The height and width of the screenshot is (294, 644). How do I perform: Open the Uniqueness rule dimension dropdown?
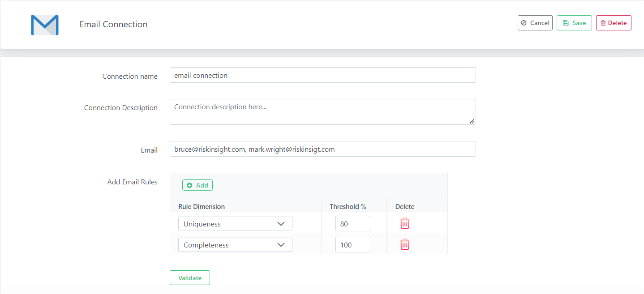click(x=235, y=224)
